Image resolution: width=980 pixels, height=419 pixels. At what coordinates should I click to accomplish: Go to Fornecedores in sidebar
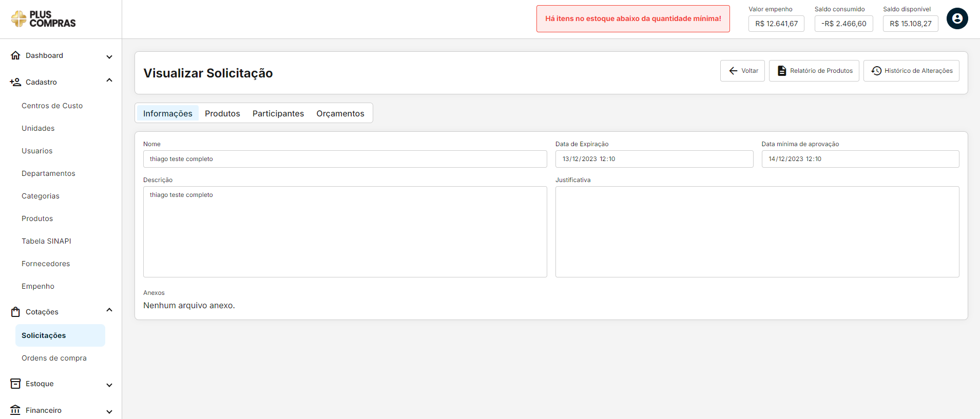46,264
